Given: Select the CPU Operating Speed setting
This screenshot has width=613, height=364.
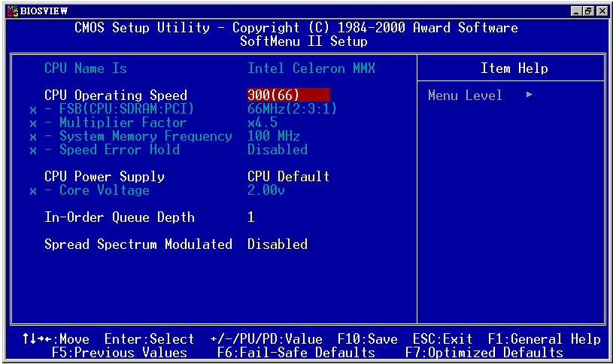Looking at the screenshot, I should click(116, 96).
